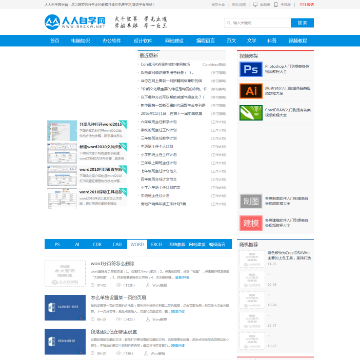Screen dimensions: 360x360
Task: Switch to the PS category tab
Action: [57, 244]
